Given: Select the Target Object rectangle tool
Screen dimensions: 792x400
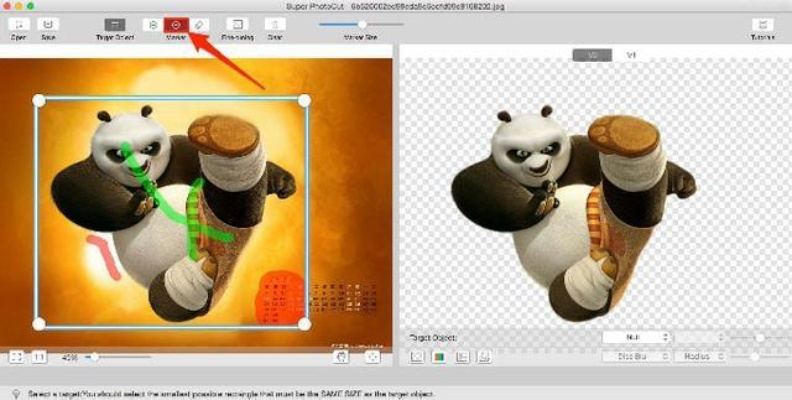Looking at the screenshot, I should tap(115, 23).
